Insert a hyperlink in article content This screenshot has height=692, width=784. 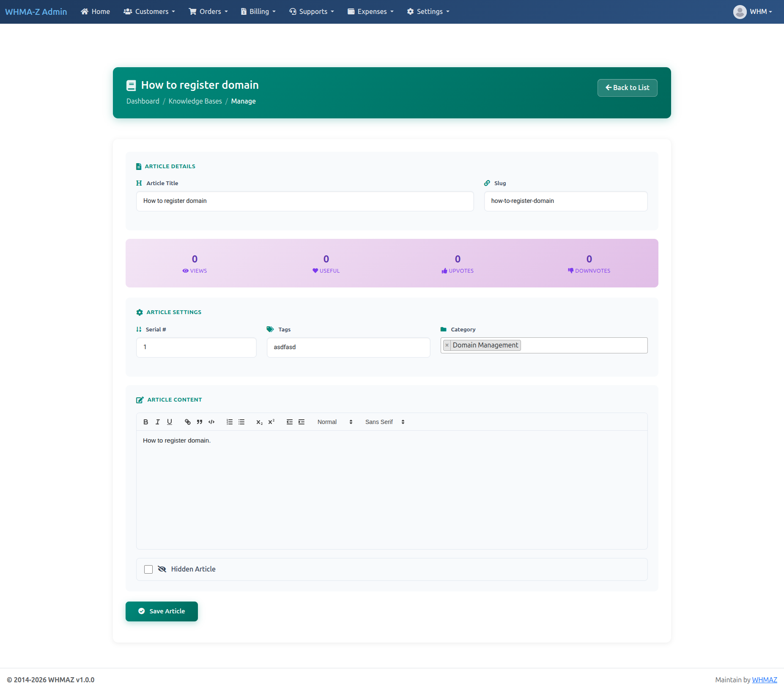[187, 421]
